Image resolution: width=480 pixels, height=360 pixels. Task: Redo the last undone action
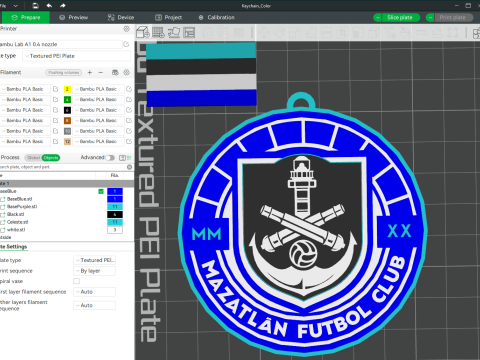(63, 6)
